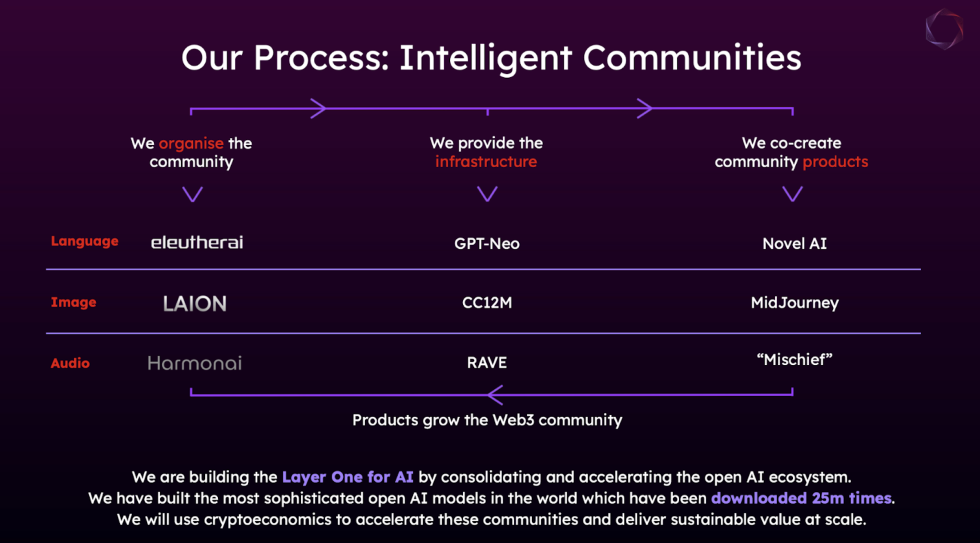The width and height of the screenshot is (980, 543).
Task: Click the MidJourney product name
Action: (x=794, y=303)
